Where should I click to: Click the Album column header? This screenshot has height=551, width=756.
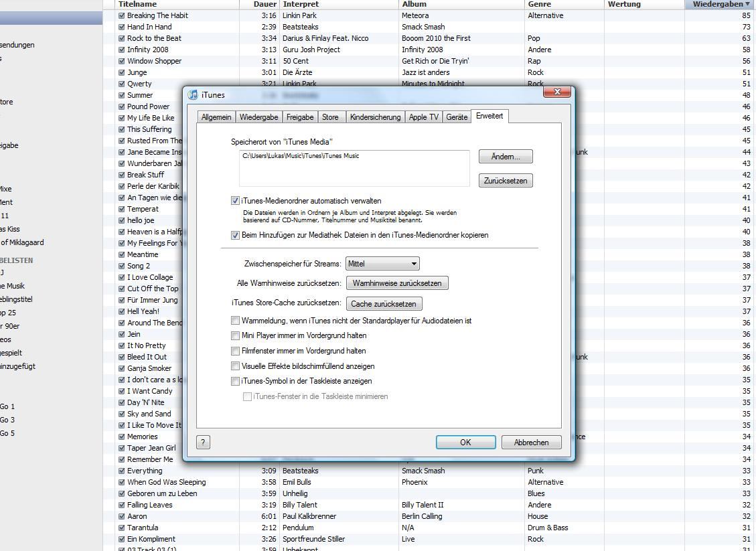(461, 4)
